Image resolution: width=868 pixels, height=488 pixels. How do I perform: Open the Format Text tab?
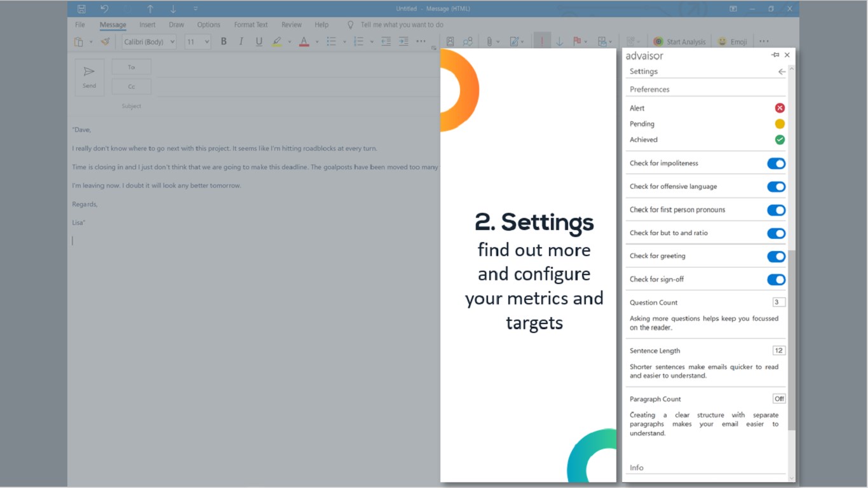[251, 25]
